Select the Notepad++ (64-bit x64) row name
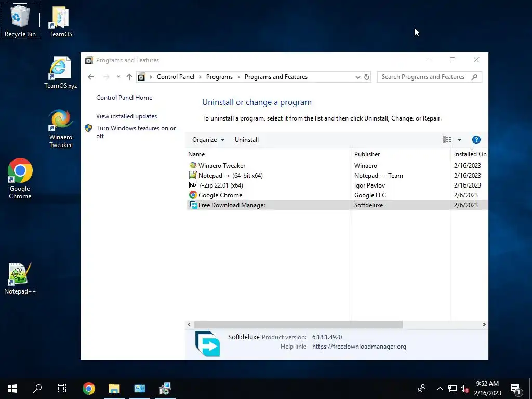 coord(230,176)
